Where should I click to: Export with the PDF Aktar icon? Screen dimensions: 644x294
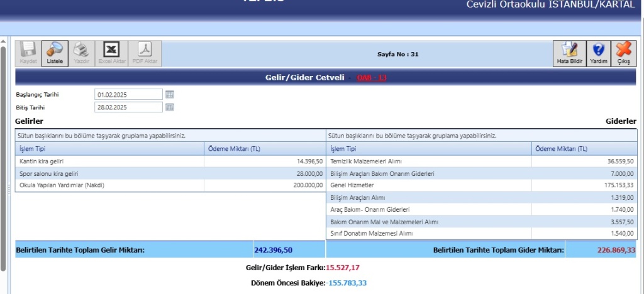(x=145, y=53)
